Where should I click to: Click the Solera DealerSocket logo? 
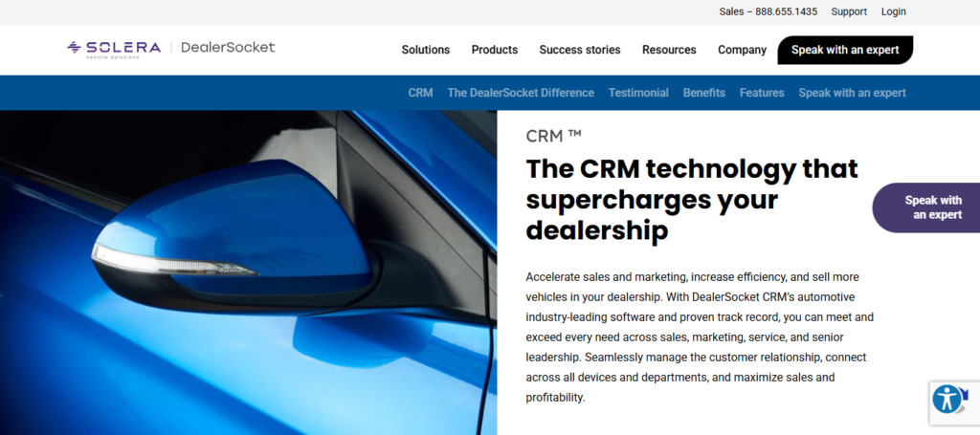(170, 49)
